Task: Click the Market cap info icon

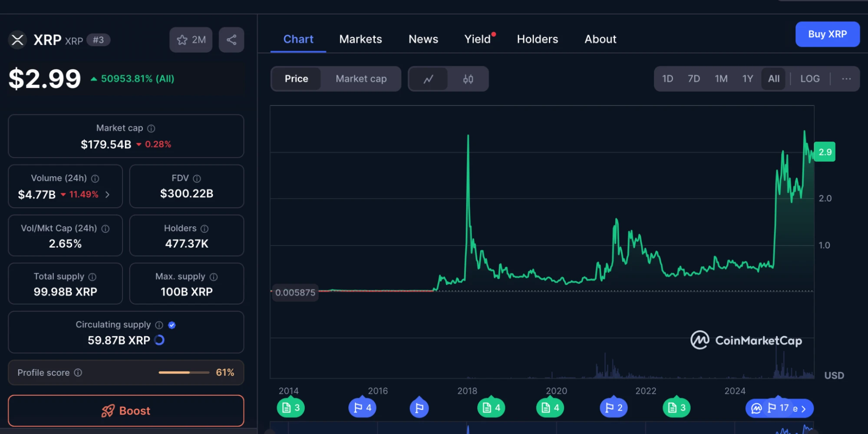Action: (x=151, y=129)
